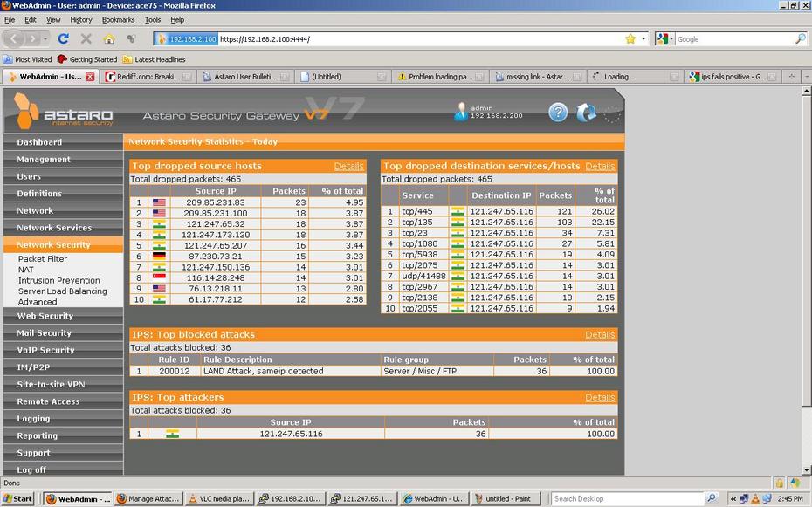Viewport: 812px width, 507px height.
Task: Open Server Load Balancing submenu item
Action: (63, 291)
